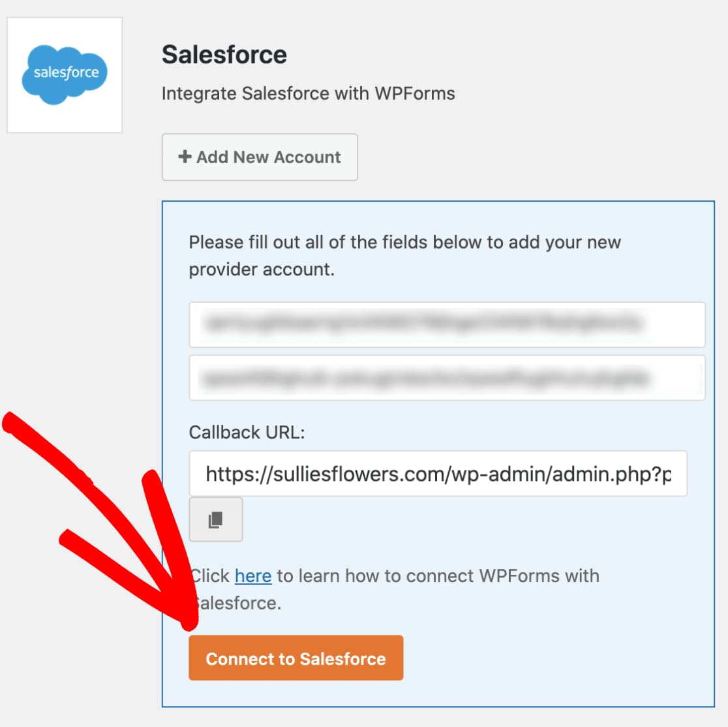Select the first blurred credential input field
The height and width of the screenshot is (727, 728).
coord(447,324)
